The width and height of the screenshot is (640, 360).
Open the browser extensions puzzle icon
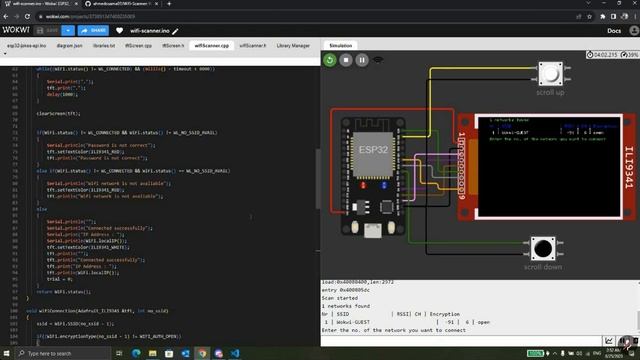pyautogui.click(x=602, y=16)
